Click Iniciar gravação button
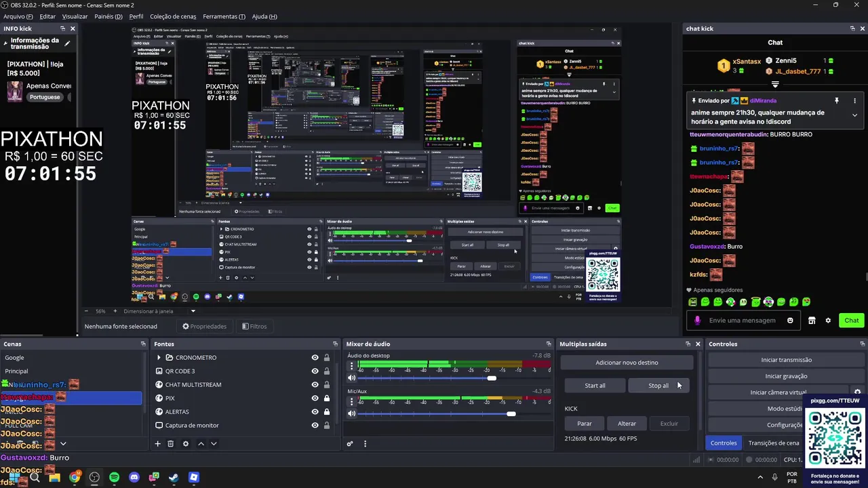Screen dimensions: 868x488 coord(787,376)
